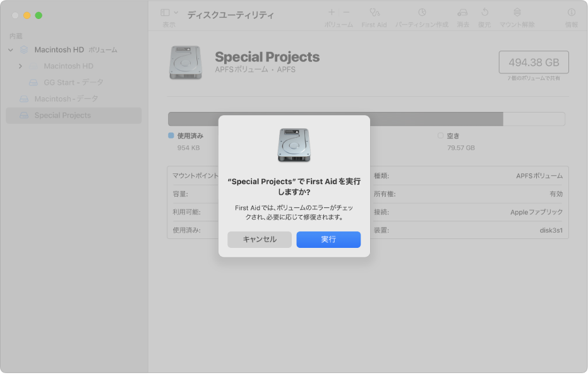Click the disk3s1 device value
The width and height of the screenshot is (588, 375).
(551, 230)
